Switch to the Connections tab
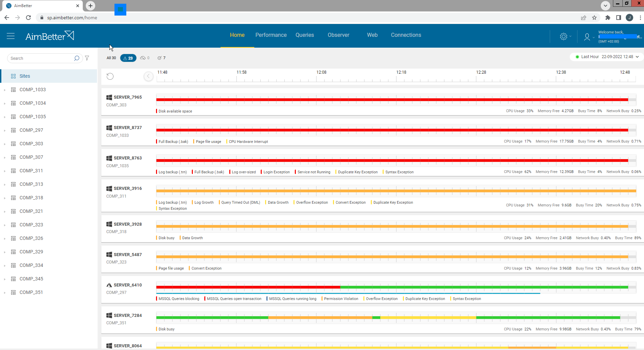This screenshot has width=644, height=350. (406, 35)
